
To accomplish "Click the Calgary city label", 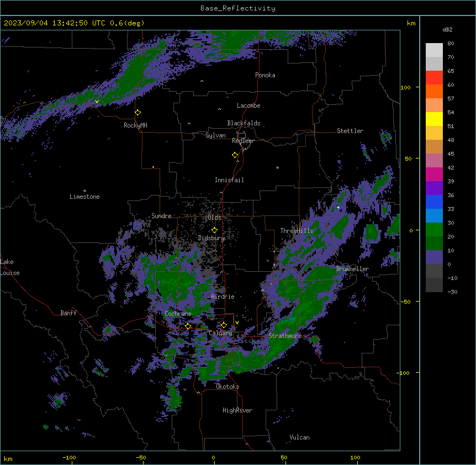I will pyautogui.click(x=221, y=333).
